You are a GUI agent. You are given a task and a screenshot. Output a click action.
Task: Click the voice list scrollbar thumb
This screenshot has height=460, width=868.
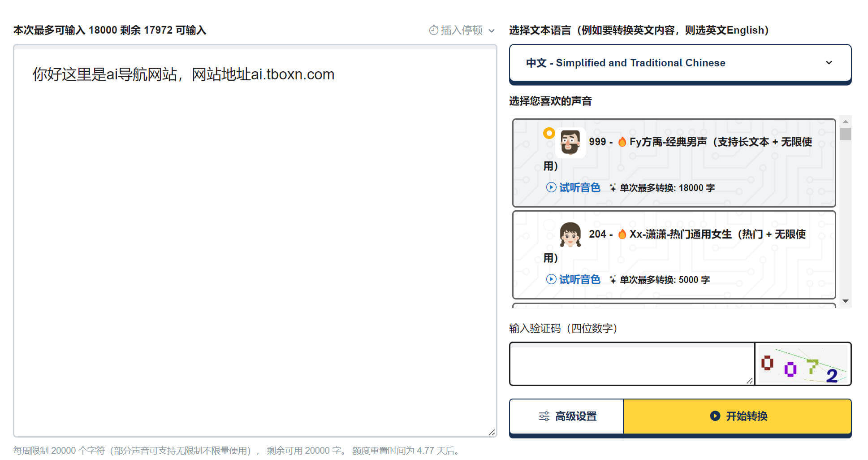click(x=845, y=134)
